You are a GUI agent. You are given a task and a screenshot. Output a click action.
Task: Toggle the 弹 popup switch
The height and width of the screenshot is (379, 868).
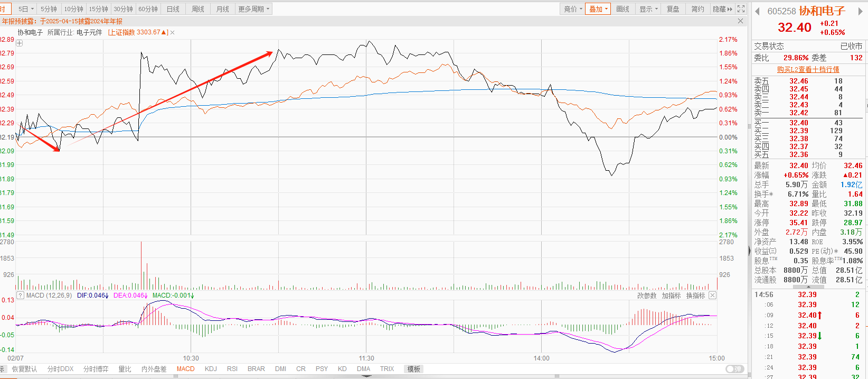(734, 369)
